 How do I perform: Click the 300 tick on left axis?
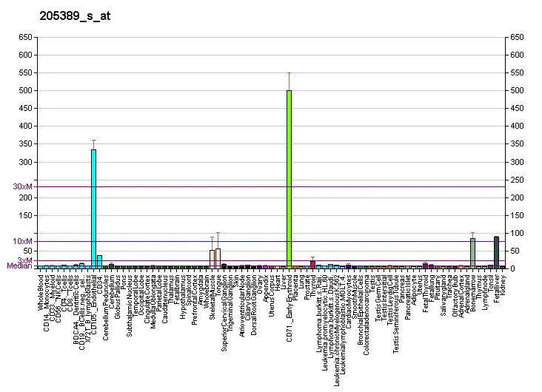[x=25, y=162]
